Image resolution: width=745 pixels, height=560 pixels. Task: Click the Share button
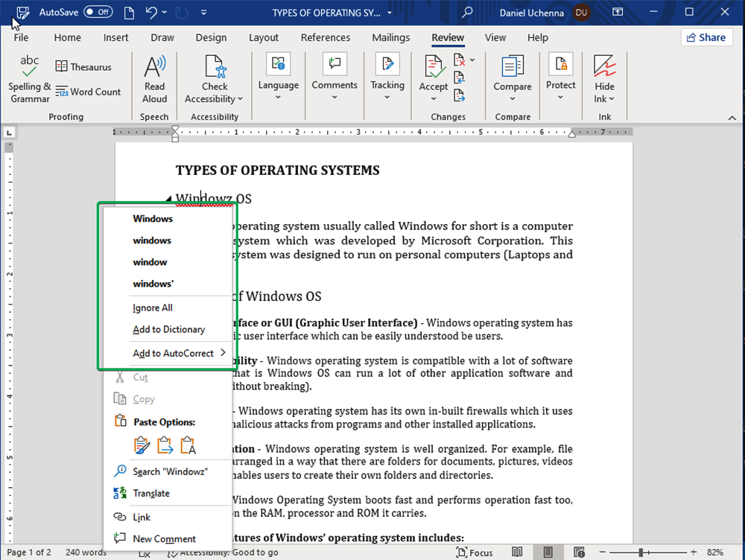[x=706, y=36]
